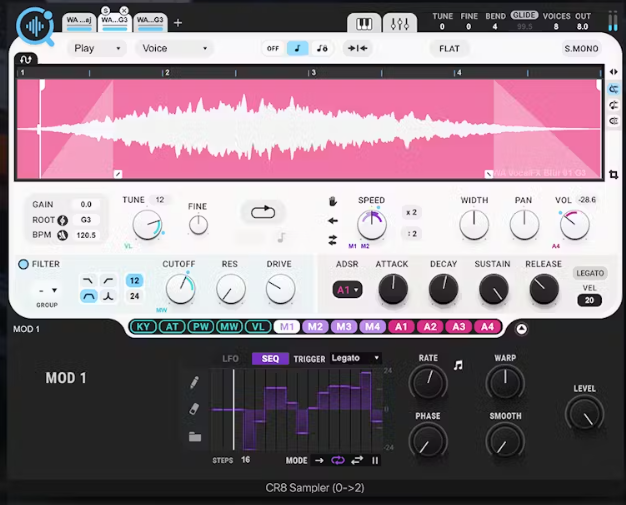
Task: Select the band-pass filter shape
Action: 88,296
